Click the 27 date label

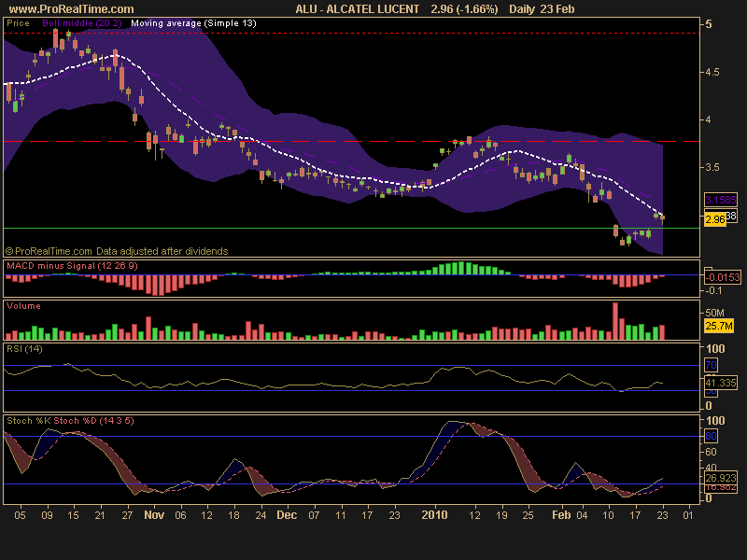(127, 515)
